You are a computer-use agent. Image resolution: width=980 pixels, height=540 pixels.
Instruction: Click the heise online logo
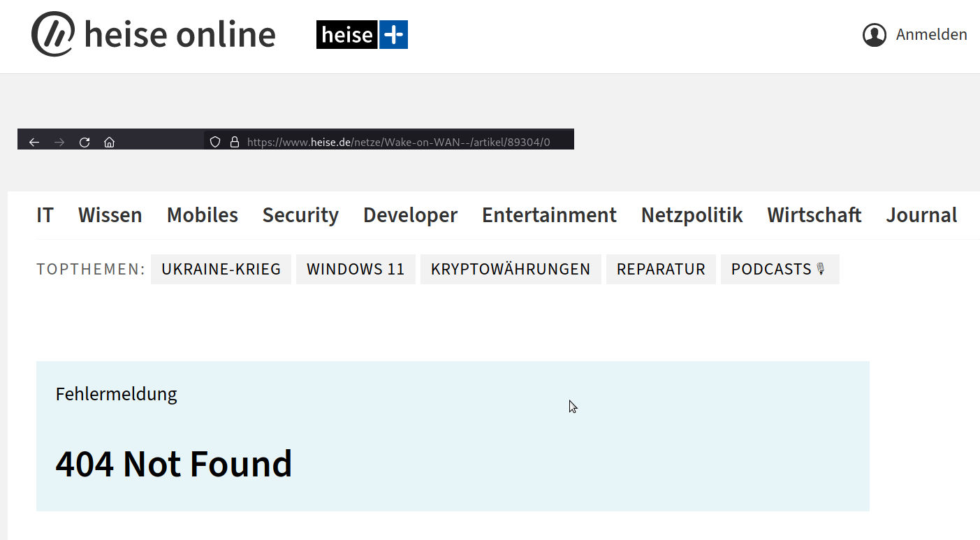154,34
